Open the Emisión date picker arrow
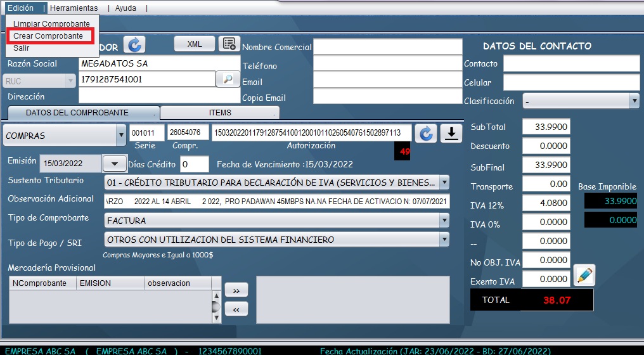The height and width of the screenshot is (355, 644). tap(114, 163)
